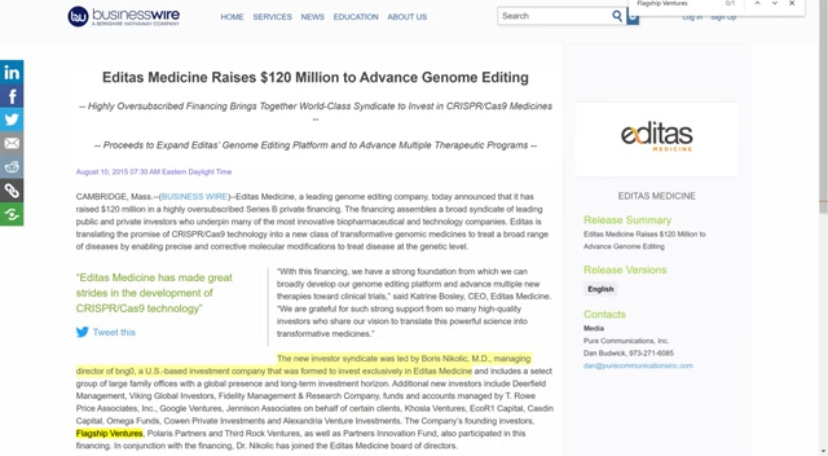
Task: Share article on Twitter sidebar icon
Action: point(12,120)
